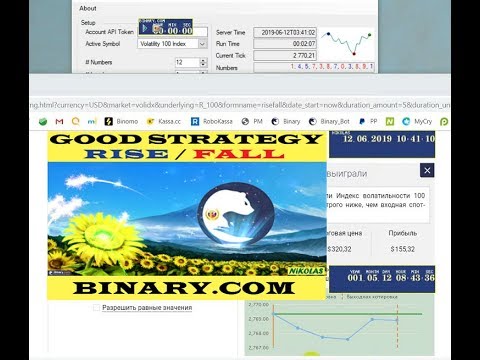480x360 pixels.
Task: Click the mini tick chart thumbnail
Action: click(x=347, y=43)
